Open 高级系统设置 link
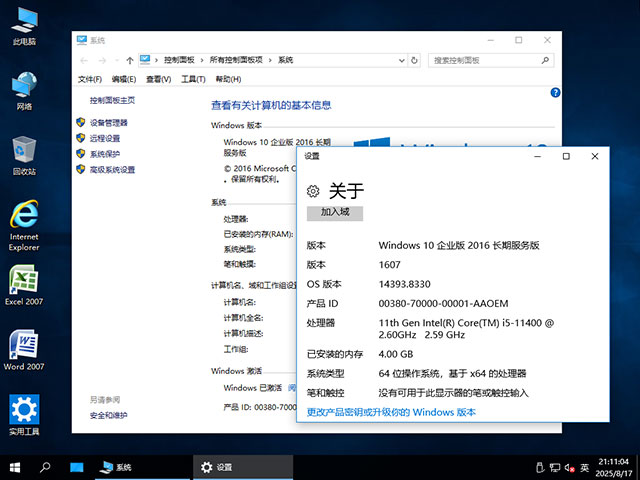 click(112, 169)
